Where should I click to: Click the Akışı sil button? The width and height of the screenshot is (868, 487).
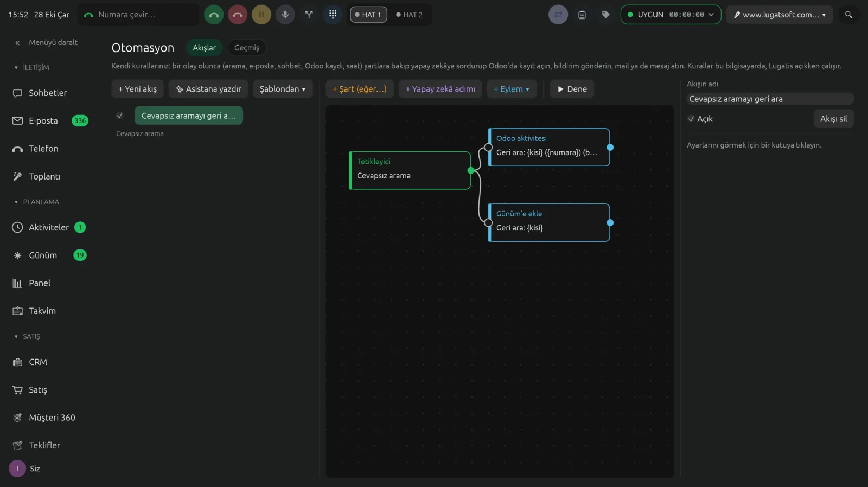[x=833, y=119]
